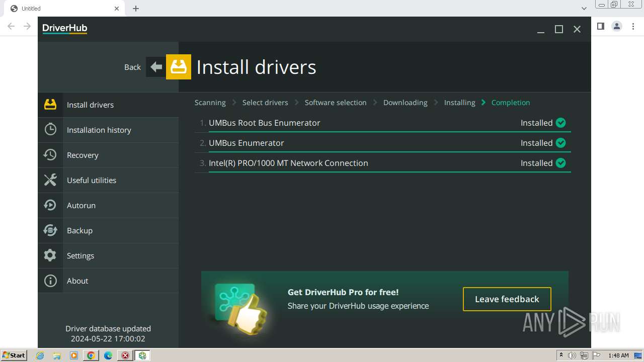The width and height of the screenshot is (644, 362).
Task: Toggle the browser side panel icon
Action: click(x=600, y=26)
